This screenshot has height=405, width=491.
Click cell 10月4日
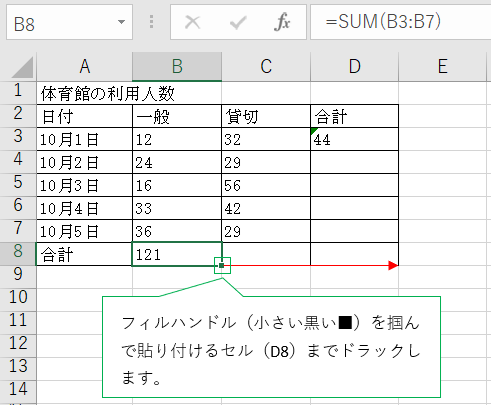[x=84, y=208]
